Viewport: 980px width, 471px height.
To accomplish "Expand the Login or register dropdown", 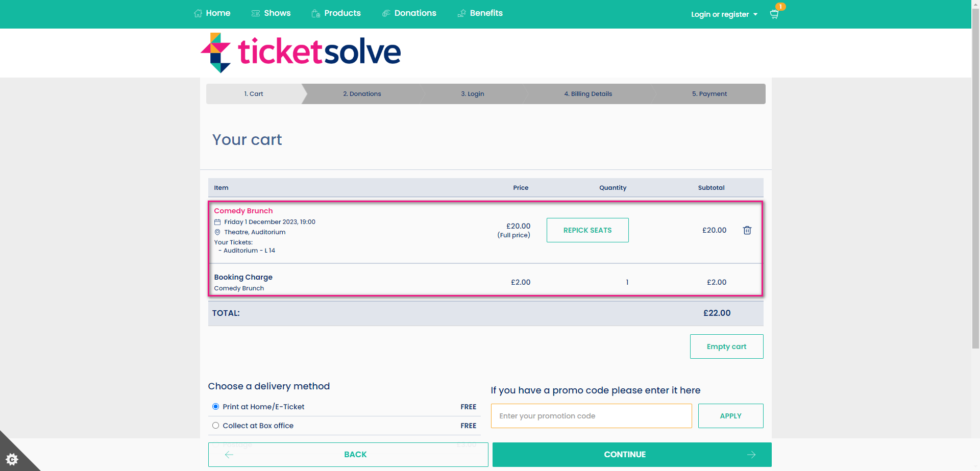I will pyautogui.click(x=724, y=14).
